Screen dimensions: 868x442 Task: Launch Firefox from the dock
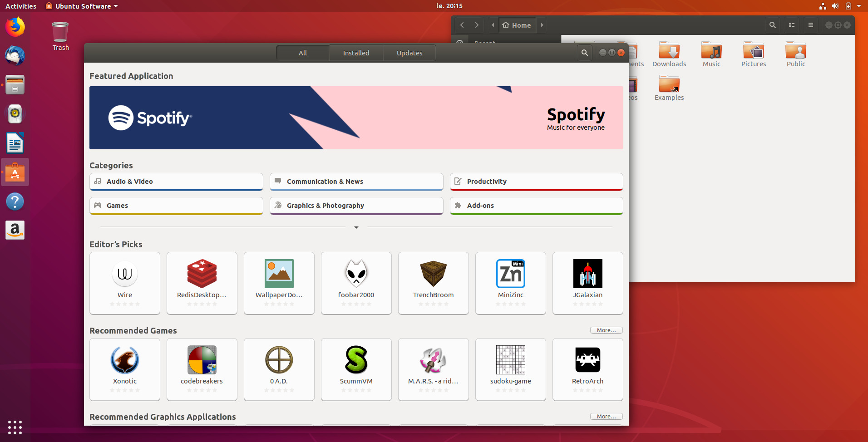pos(15,27)
